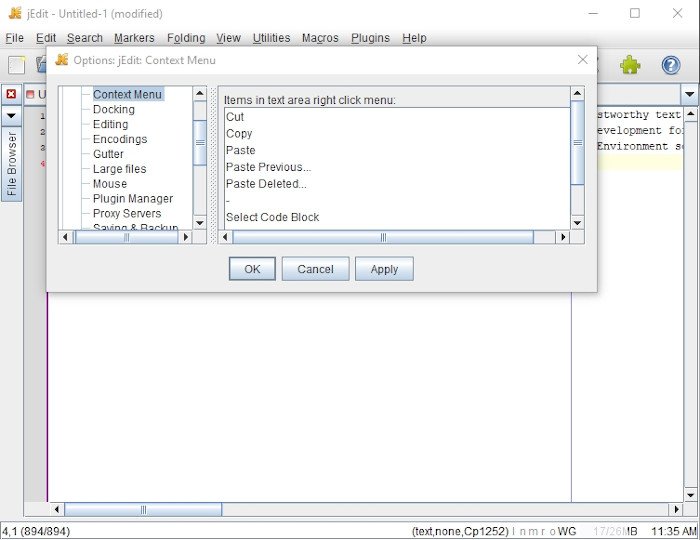This screenshot has height=540, width=700.
Task: Open the Markers menu
Action: (x=134, y=38)
